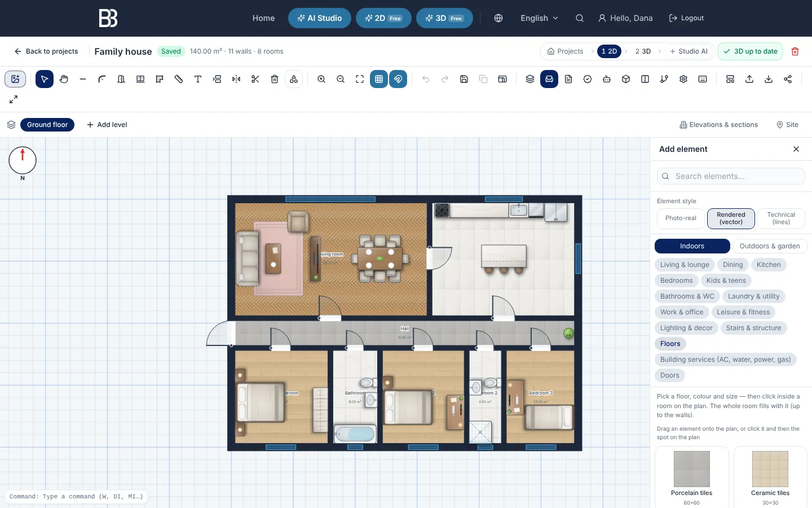Click Back to projects link
The image size is (812, 508).
46,51
